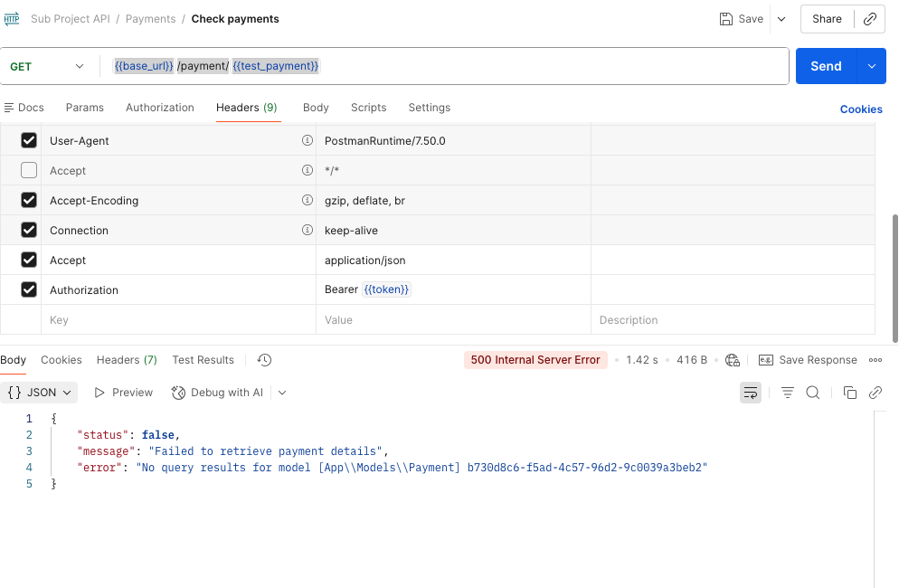Open the three-dot response options menu
The width and height of the screenshot is (899, 588).
[875, 360]
